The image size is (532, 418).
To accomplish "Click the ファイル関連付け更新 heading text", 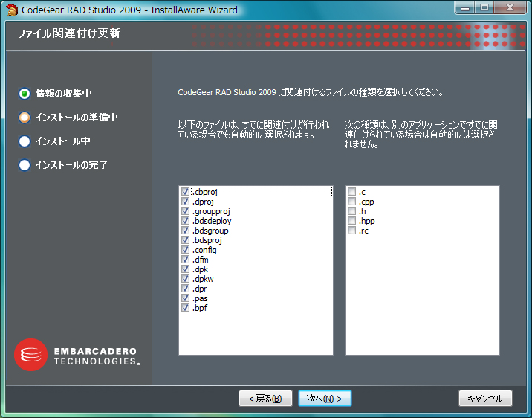I will click(68, 33).
